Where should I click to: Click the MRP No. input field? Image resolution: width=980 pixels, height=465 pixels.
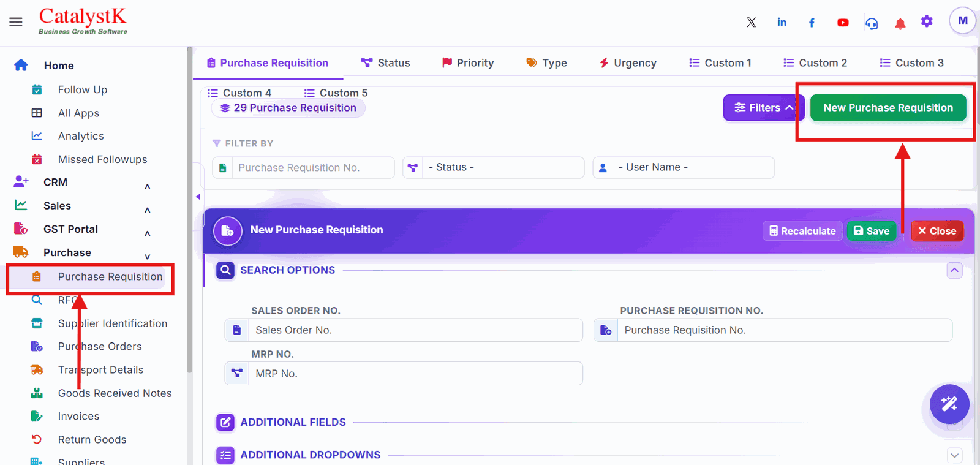click(x=404, y=374)
